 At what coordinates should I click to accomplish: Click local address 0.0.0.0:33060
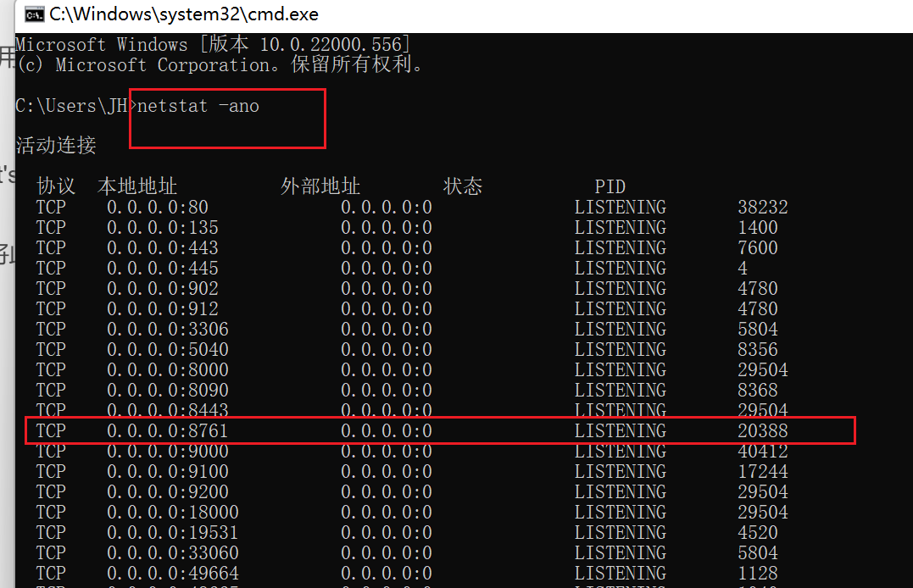(173, 553)
